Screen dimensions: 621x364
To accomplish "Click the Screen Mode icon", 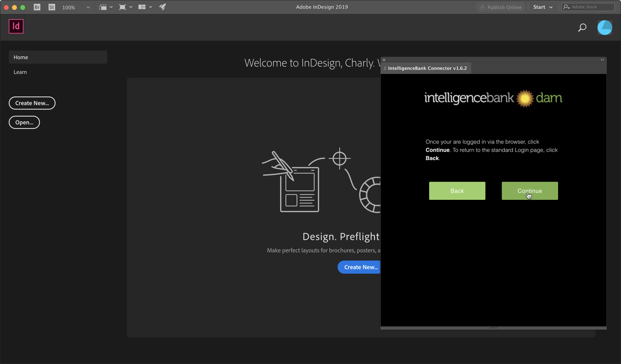I will point(122,7).
